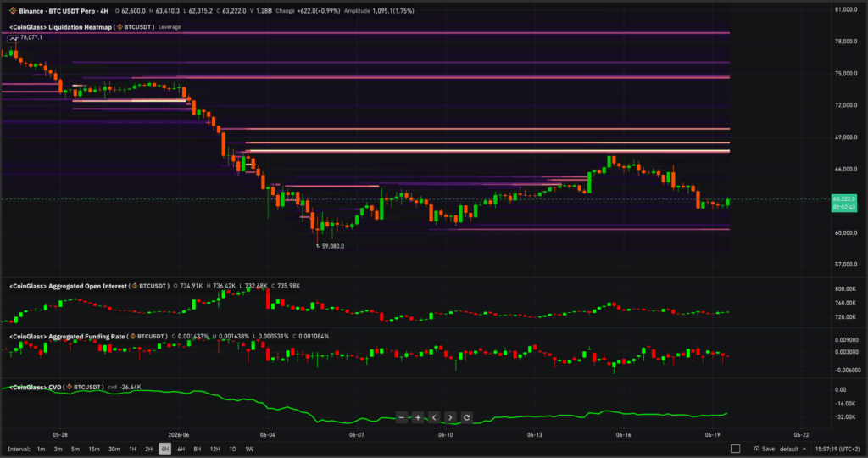Expand the layout chevron next to default
Viewport: 868px width, 458px height.
pyautogui.click(x=804, y=449)
